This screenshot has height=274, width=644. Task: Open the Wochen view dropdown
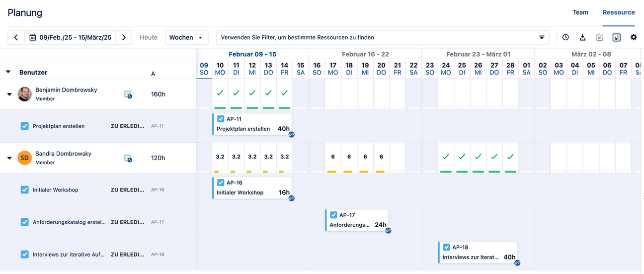[x=186, y=37]
